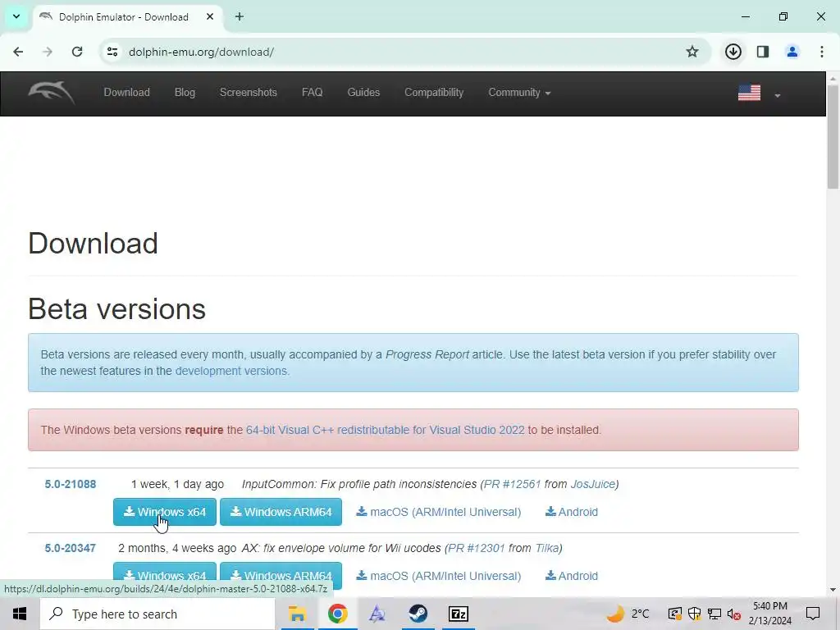Bookmark this page with the star icon

pyautogui.click(x=692, y=52)
